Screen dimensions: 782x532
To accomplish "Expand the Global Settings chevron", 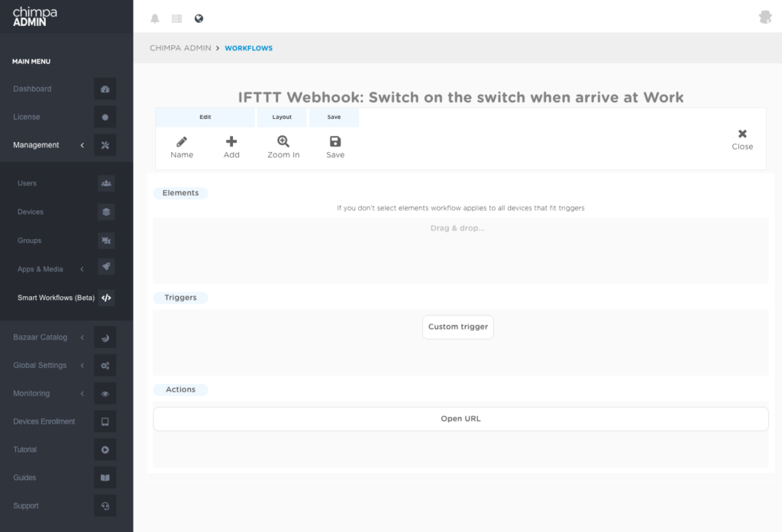I will 82,366.
